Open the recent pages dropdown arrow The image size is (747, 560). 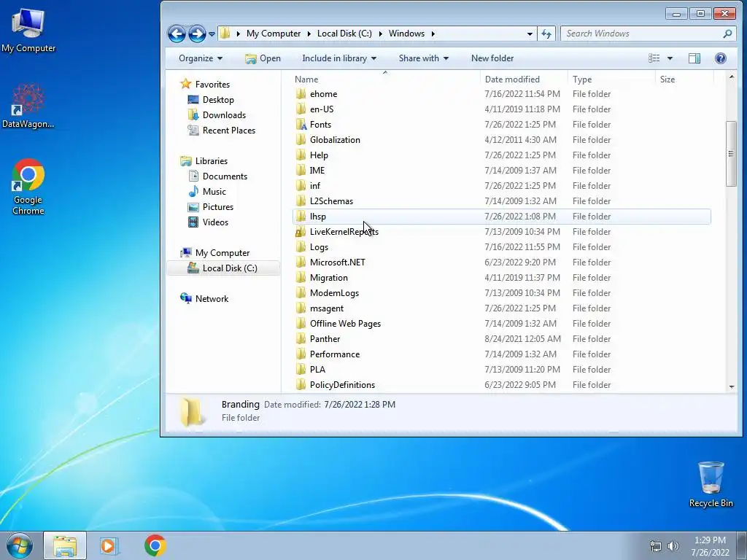(212, 34)
